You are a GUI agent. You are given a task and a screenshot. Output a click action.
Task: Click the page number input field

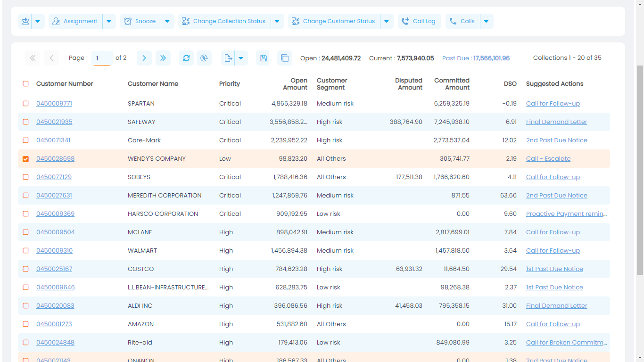coord(102,58)
